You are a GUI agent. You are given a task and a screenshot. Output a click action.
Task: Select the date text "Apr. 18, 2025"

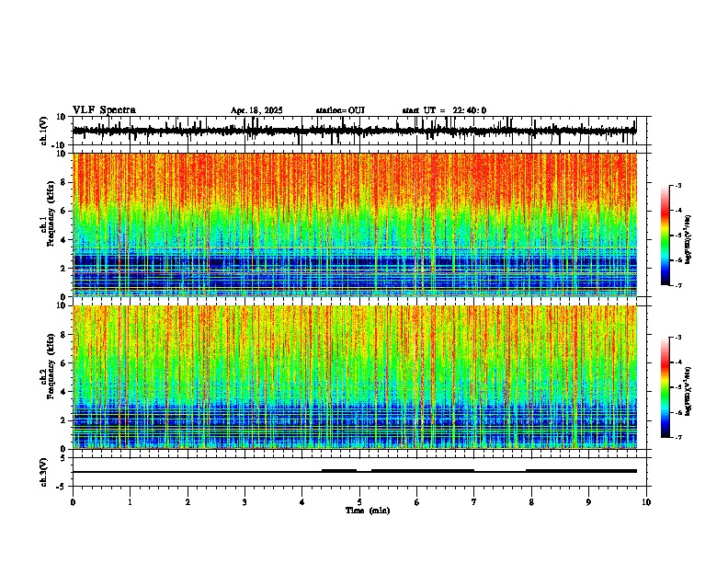[256, 110]
